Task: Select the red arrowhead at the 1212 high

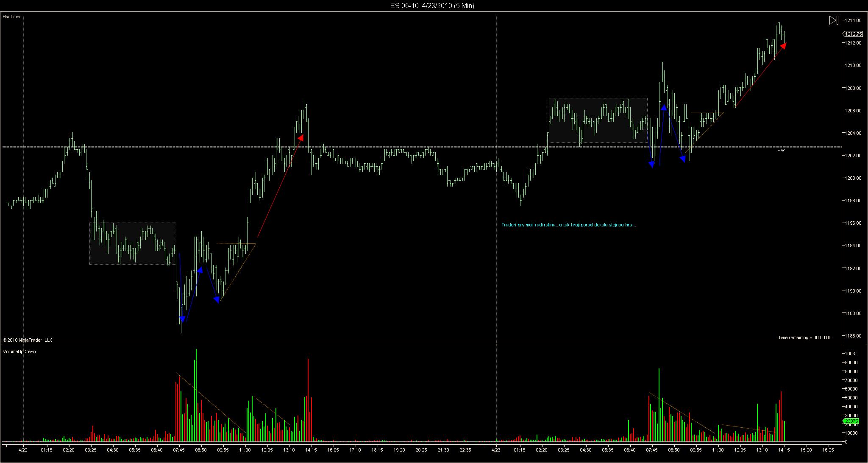Action: [x=783, y=45]
